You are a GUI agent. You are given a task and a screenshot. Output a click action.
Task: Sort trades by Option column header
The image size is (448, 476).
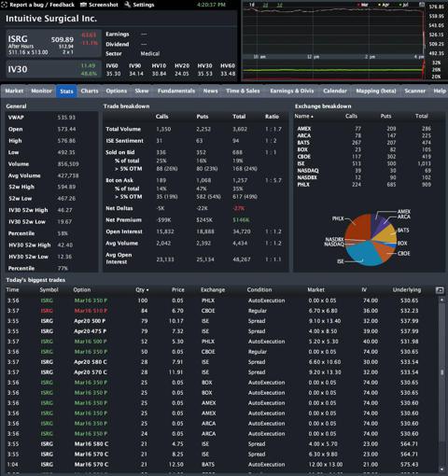point(82,290)
